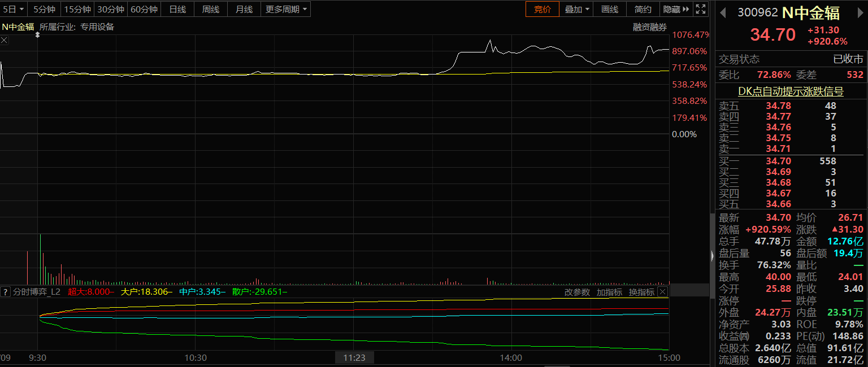Hide side panel with 隐藏 arrows
The height and width of the screenshot is (367, 868).
[x=676, y=9]
